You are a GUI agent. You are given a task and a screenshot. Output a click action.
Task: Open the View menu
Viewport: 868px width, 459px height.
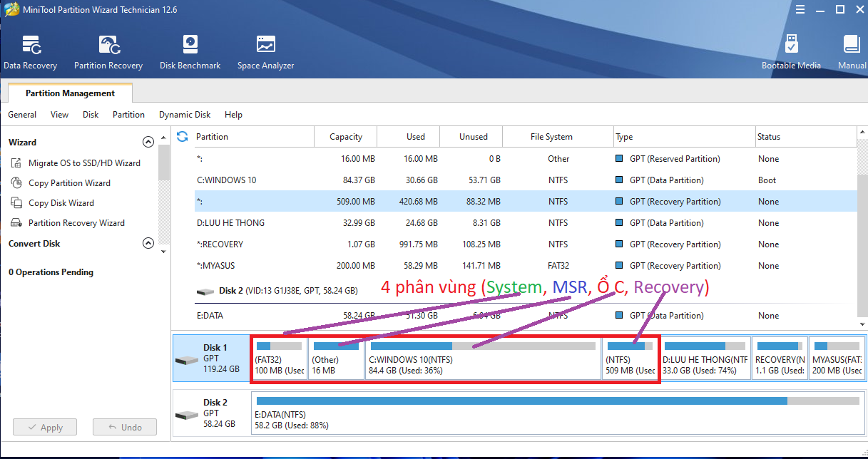pos(60,115)
